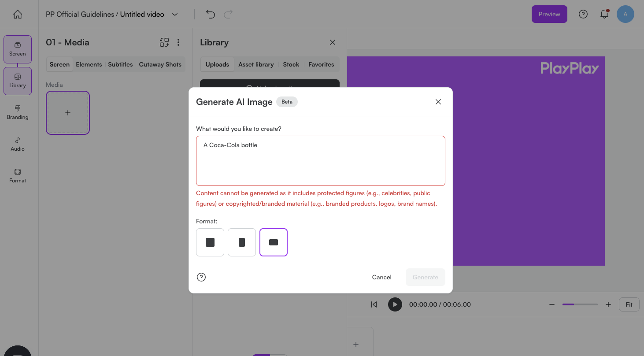This screenshot has width=644, height=356.
Task: Open the help question mark in top bar
Action: pyautogui.click(x=583, y=14)
